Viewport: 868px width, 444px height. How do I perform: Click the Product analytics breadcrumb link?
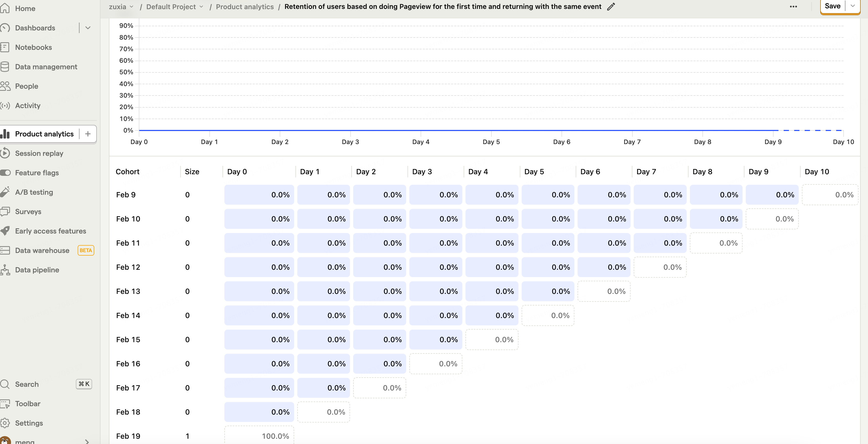pyautogui.click(x=245, y=7)
